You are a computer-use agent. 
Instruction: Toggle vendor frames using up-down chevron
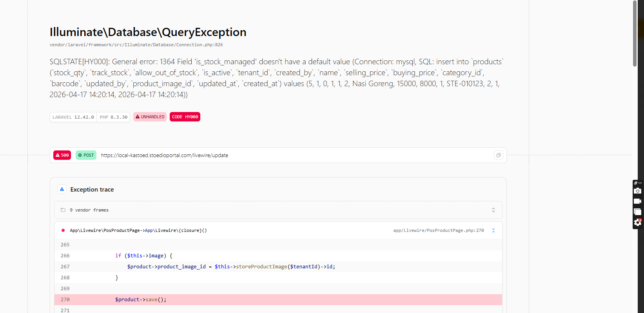click(x=493, y=210)
